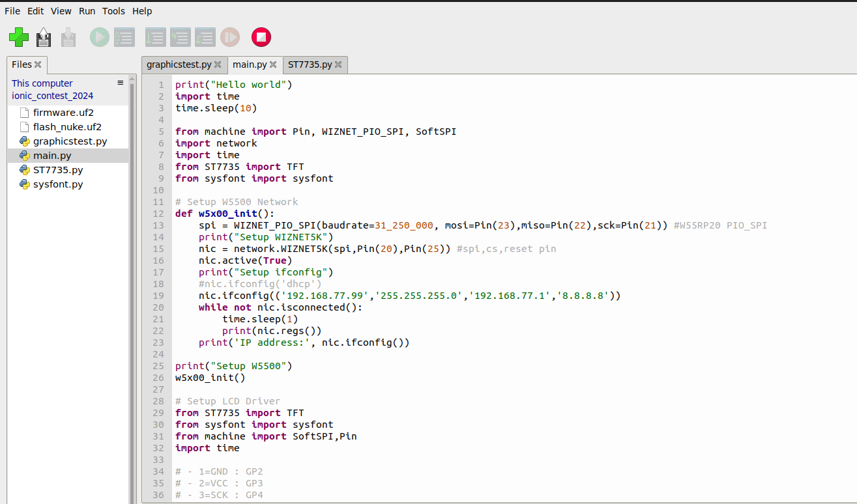The image size is (857, 504).
Task: Click the Step into debug icon
Action: tap(180, 37)
